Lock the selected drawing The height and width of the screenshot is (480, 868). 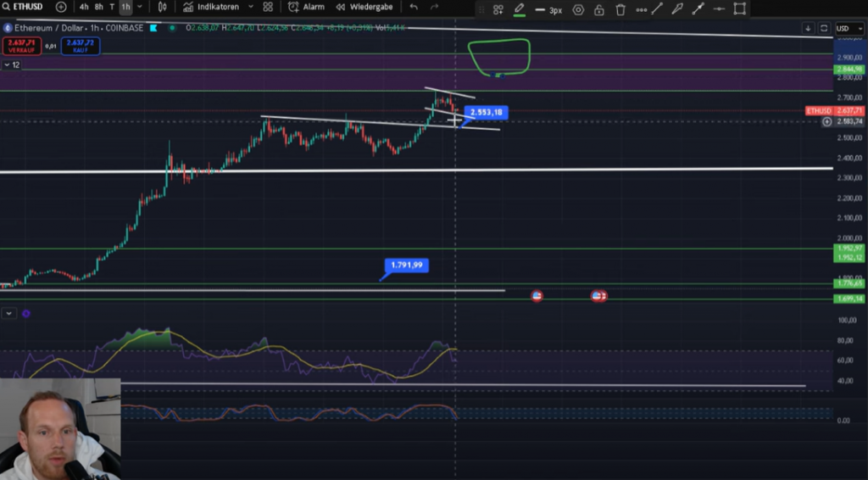click(599, 9)
